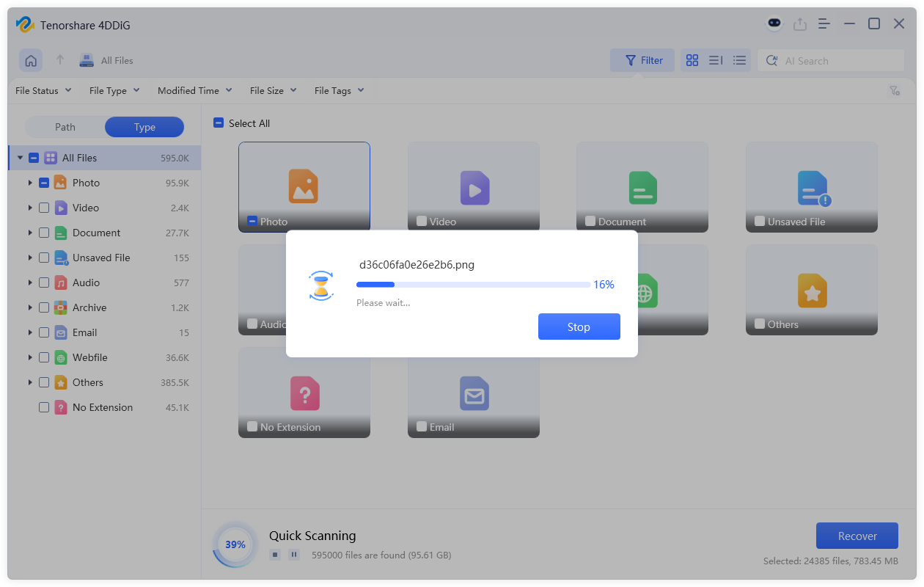Click the Recover button
The width and height of the screenshot is (924, 587).
pos(857,536)
